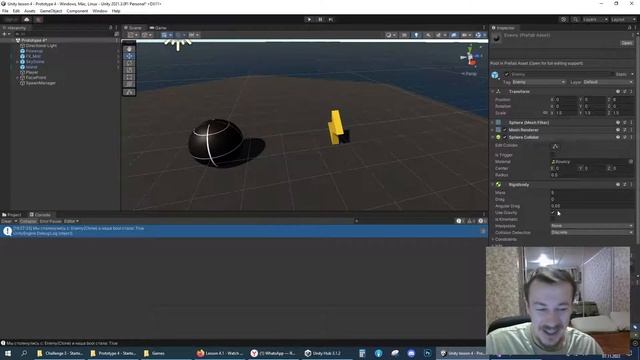Open the scene Gizmos icon

(x=478, y=35)
